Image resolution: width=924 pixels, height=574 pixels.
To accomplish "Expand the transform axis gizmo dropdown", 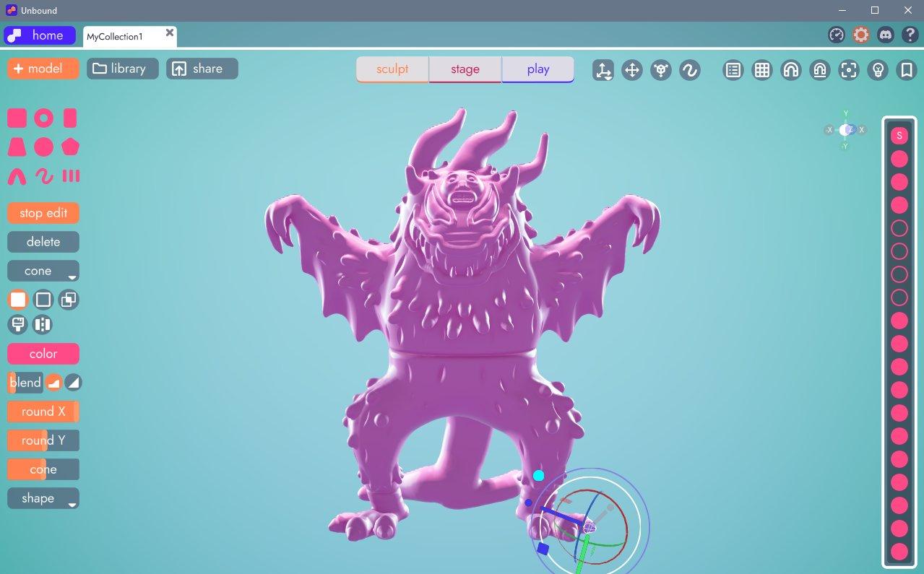I will point(603,70).
